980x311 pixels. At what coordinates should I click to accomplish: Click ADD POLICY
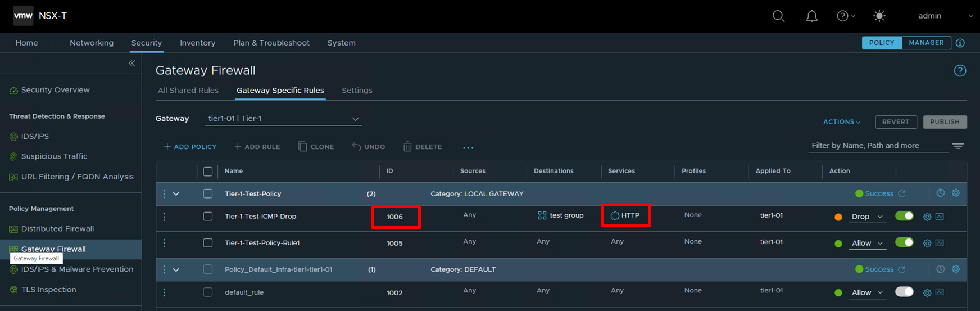point(190,147)
